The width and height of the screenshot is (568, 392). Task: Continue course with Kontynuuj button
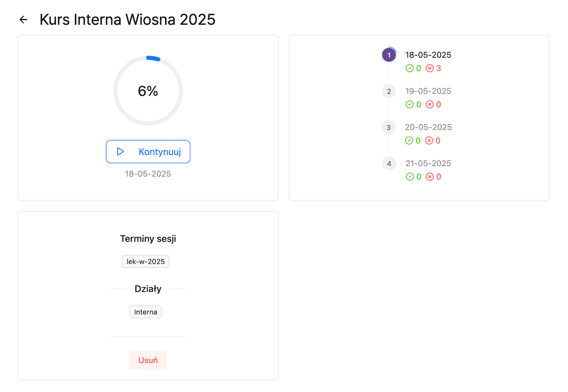coord(148,152)
